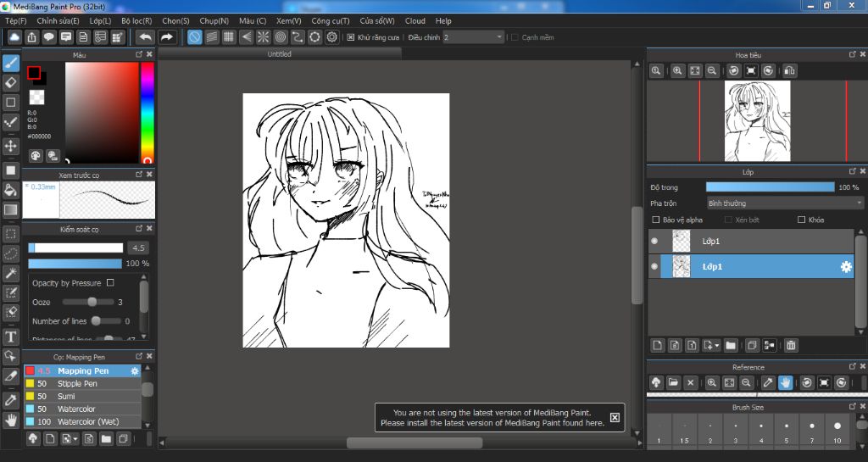This screenshot has width=868, height=462.
Task: Pick brush size preset 1.5
Action: [685, 431]
